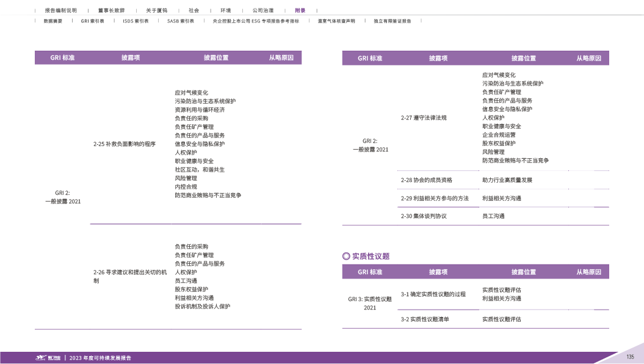Open the 报告编制说明 navigation tab

60,11
